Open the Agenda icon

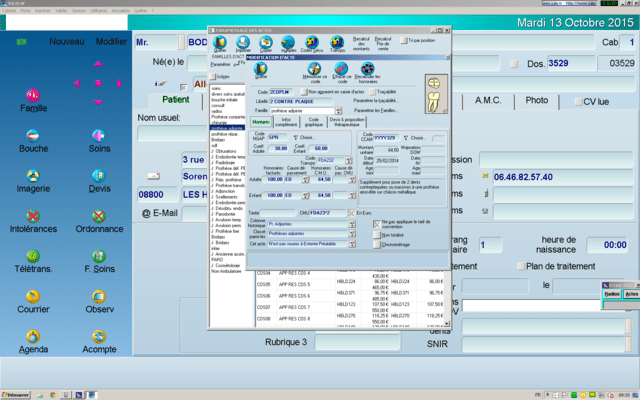pyautogui.click(x=33, y=337)
